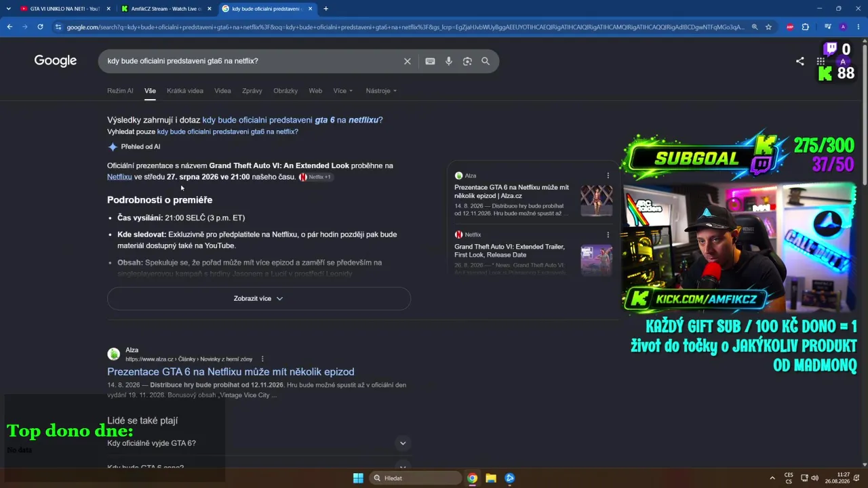Select the Videa results tab
This screenshot has height=488, width=868.
(x=222, y=91)
